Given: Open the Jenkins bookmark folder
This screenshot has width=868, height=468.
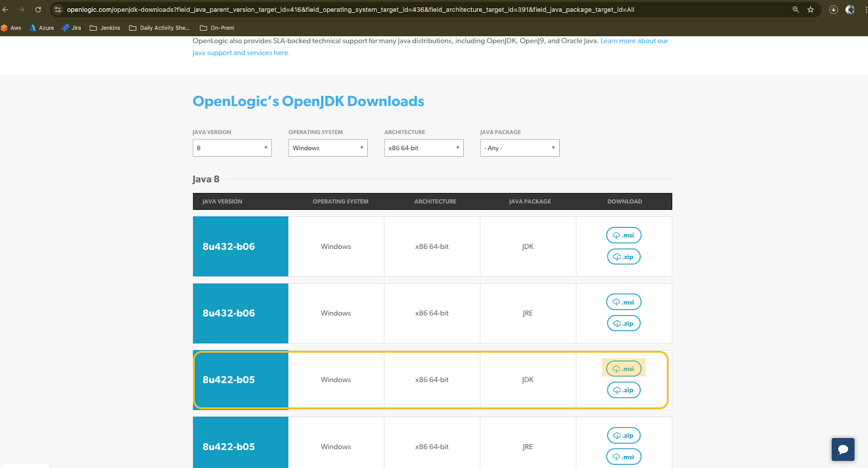Looking at the screenshot, I should (105, 28).
